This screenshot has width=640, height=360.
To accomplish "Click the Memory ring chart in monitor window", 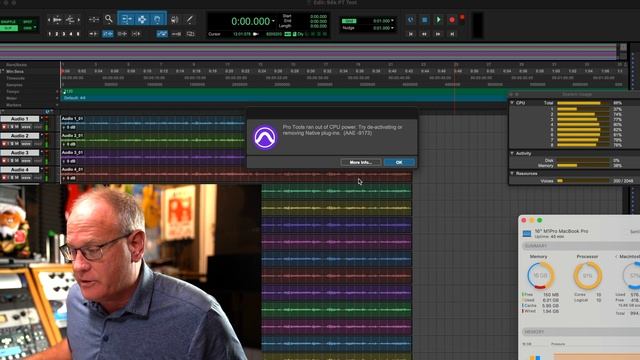I will (x=540, y=276).
